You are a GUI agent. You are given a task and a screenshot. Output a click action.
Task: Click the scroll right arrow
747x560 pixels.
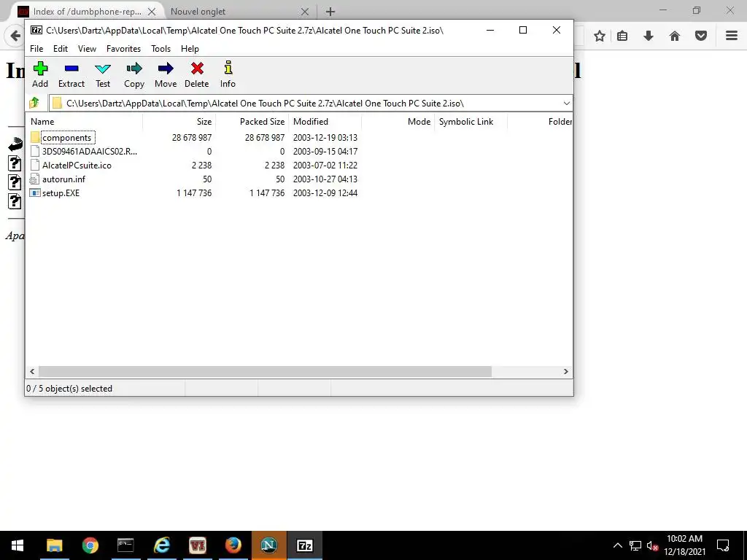click(x=566, y=371)
